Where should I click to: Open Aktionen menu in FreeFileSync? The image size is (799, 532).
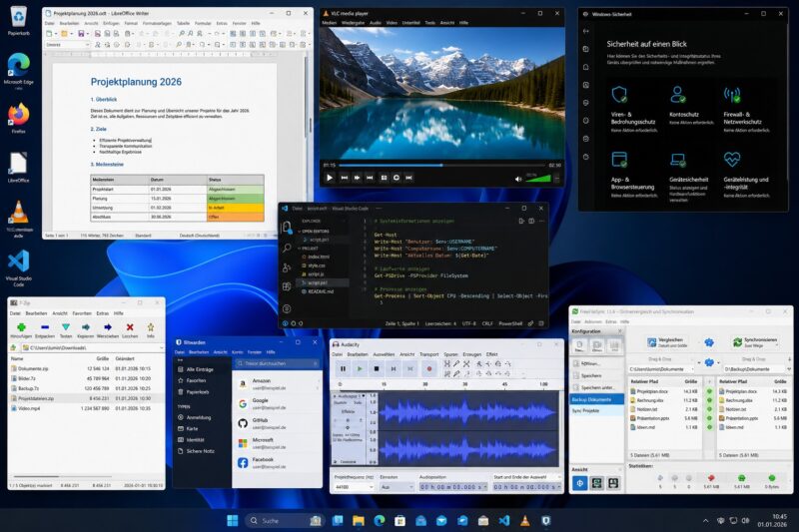point(593,321)
